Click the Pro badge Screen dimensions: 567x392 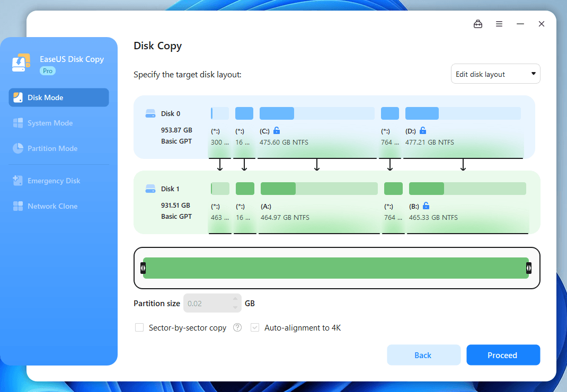pos(48,71)
